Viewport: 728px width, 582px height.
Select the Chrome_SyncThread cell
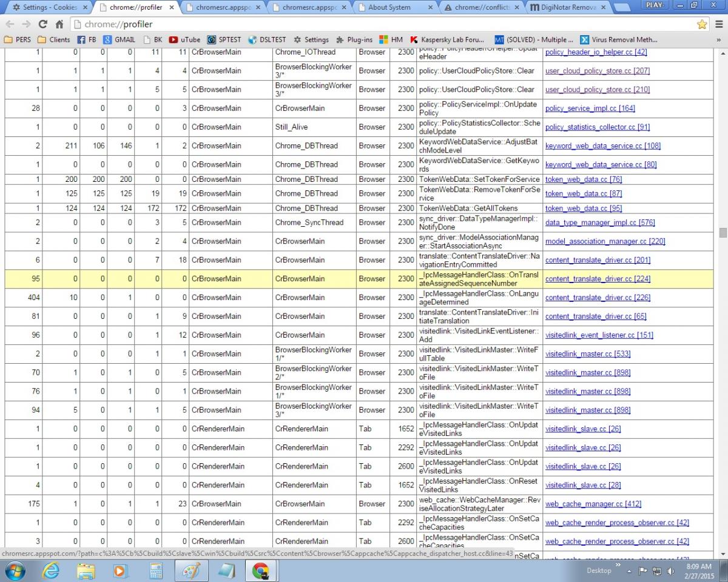pos(314,222)
